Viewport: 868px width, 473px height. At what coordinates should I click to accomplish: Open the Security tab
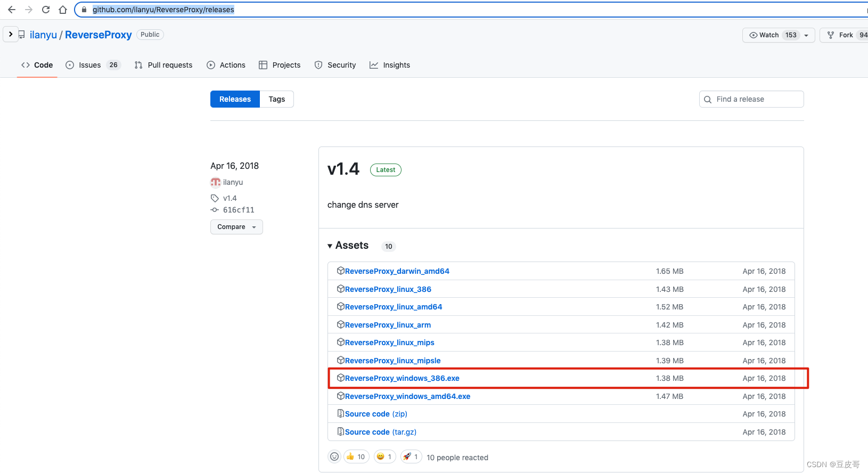(x=335, y=65)
